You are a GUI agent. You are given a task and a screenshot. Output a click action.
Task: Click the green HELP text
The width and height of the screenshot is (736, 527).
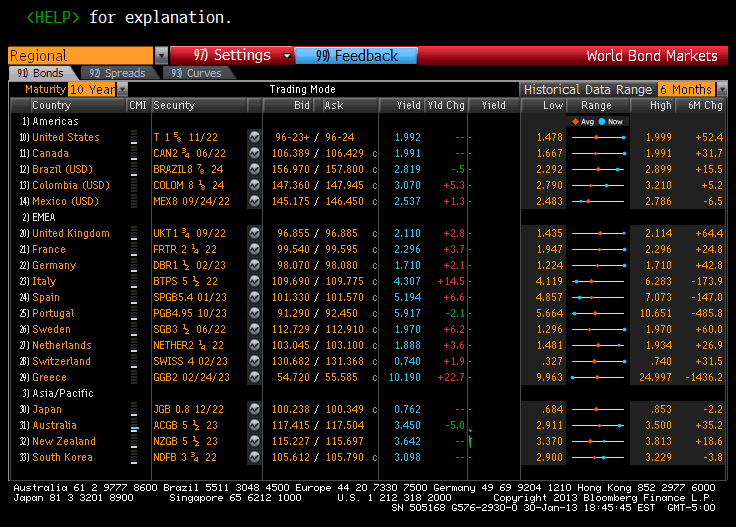[x=53, y=17]
